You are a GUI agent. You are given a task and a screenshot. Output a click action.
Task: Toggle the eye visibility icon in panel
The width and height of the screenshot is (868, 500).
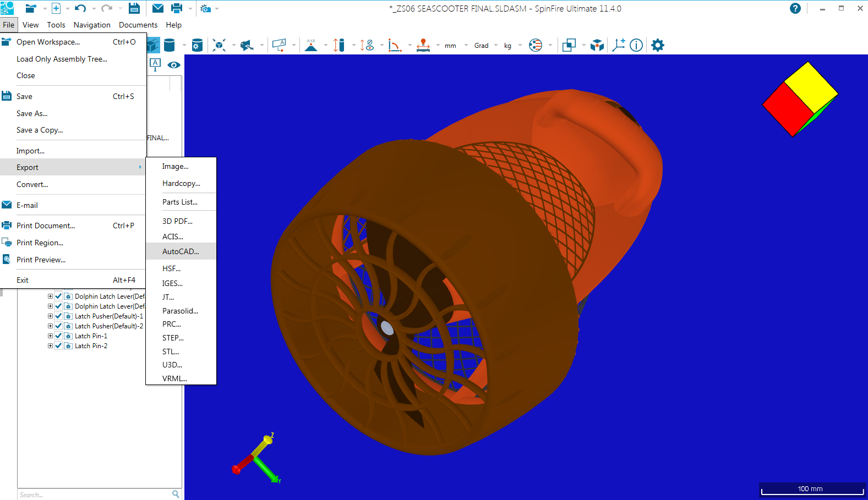tap(174, 65)
